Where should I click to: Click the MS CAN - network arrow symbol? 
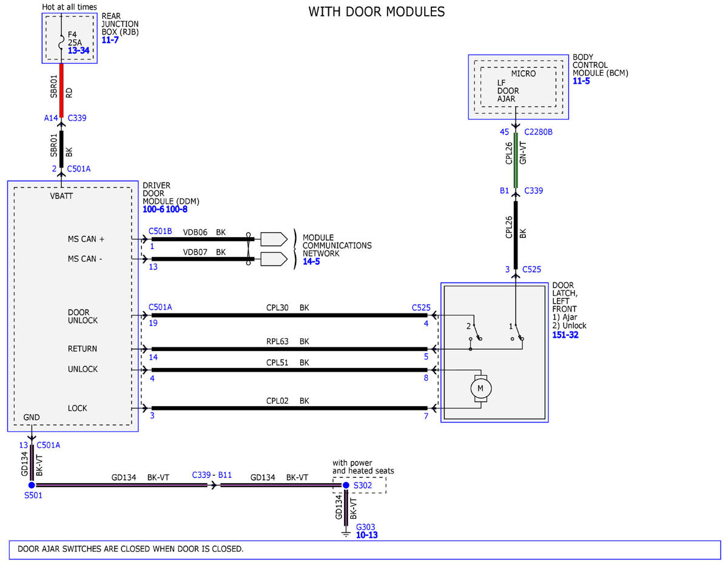pyautogui.click(x=274, y=260)
